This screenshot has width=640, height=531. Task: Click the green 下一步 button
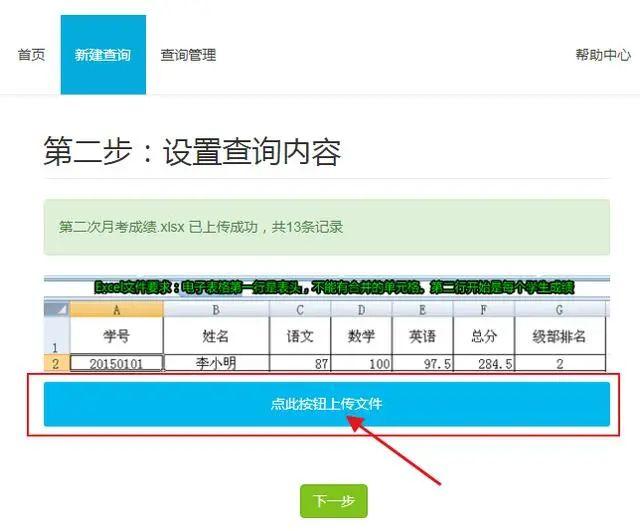(x=334, y=501)
